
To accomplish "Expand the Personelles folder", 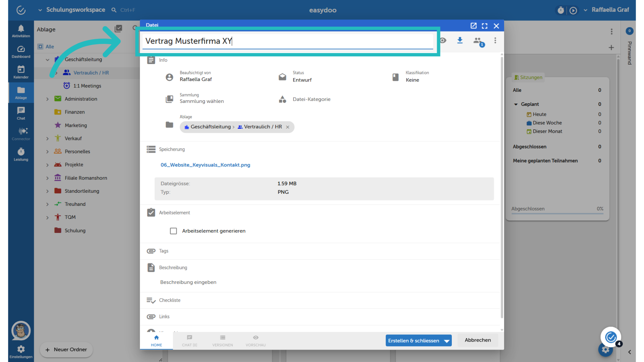I will [x=47, y=152].
